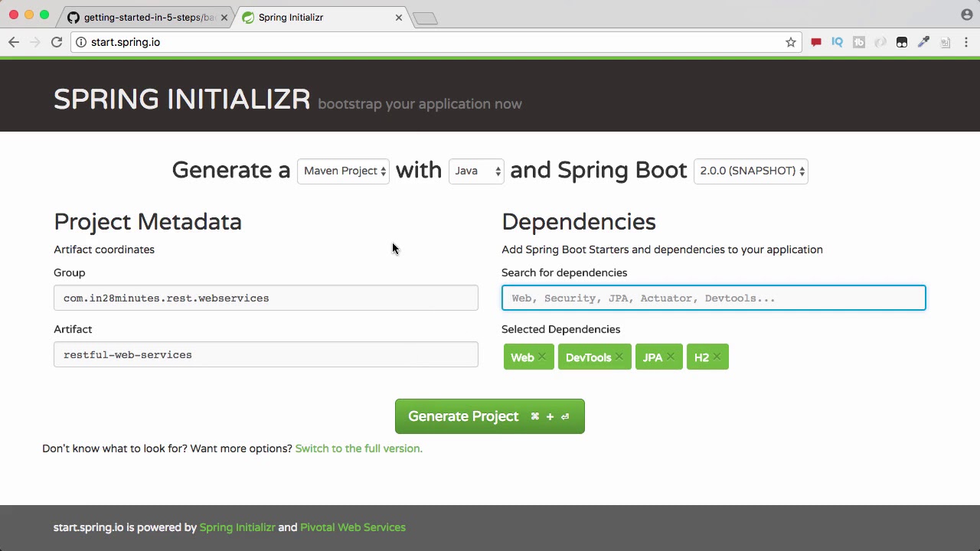Click the 'Selected Dependencies' label
The width and height of the screenshot is (980, 551).
click(561, 329)
